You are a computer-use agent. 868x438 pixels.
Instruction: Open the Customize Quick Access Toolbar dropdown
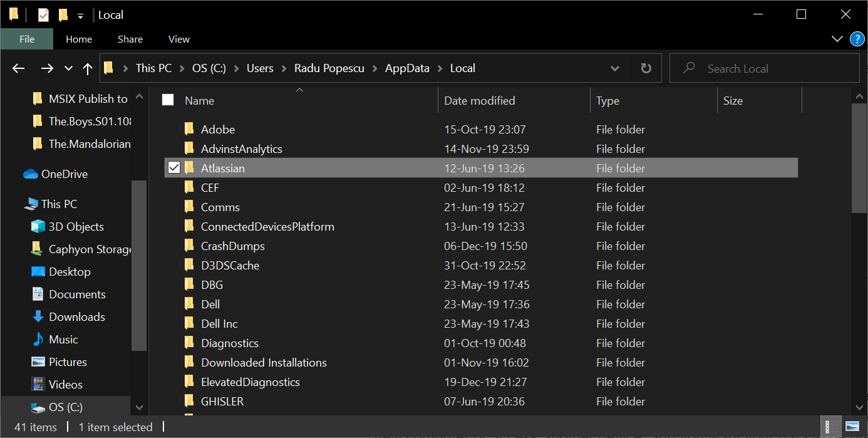[x=80, y=15]
